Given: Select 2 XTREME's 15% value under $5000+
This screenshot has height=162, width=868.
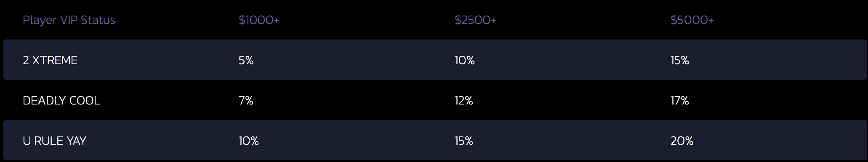Looking at the screenshot, I should pyautogui.click(x=680, y=60).
